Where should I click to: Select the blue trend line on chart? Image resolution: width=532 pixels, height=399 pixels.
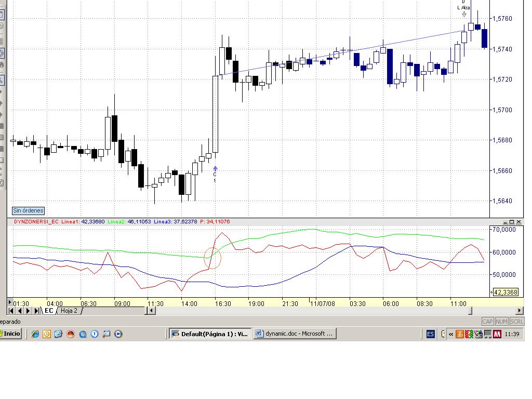(339, 52)
